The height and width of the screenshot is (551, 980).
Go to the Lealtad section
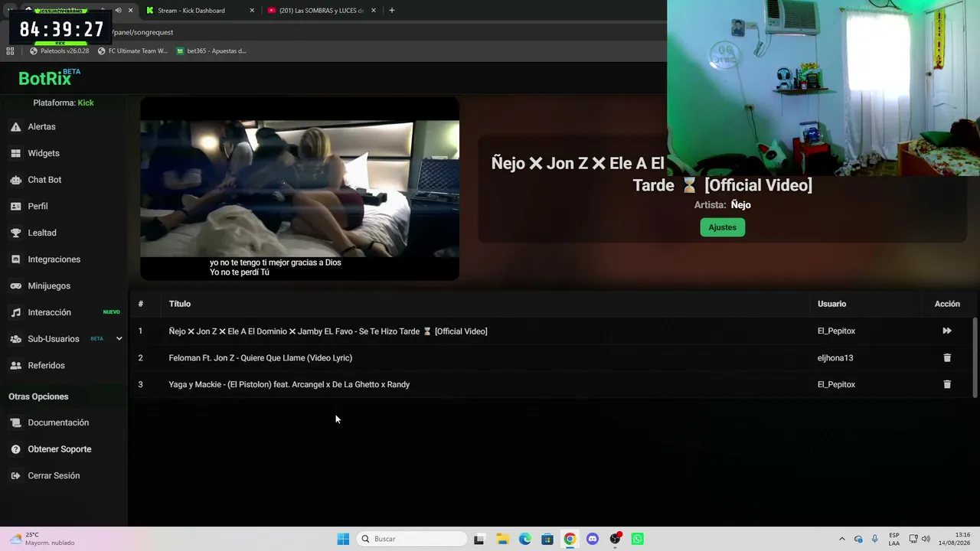(42, 233)
